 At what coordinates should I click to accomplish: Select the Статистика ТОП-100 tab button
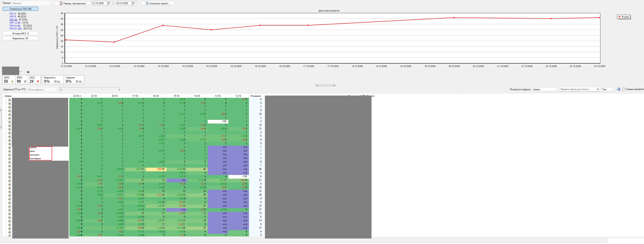pyautogui.click(x=20, y=9)
